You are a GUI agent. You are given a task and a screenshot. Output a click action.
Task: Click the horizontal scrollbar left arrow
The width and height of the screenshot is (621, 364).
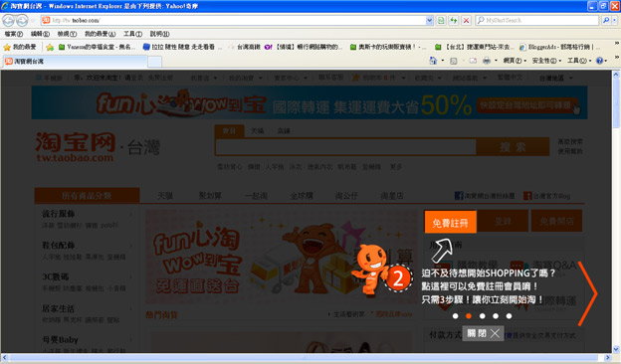(4, 358)
